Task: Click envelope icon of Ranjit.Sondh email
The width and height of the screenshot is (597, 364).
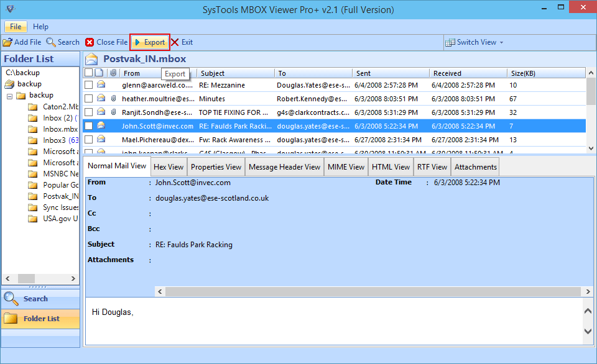Action: click(x=101, y=112)
